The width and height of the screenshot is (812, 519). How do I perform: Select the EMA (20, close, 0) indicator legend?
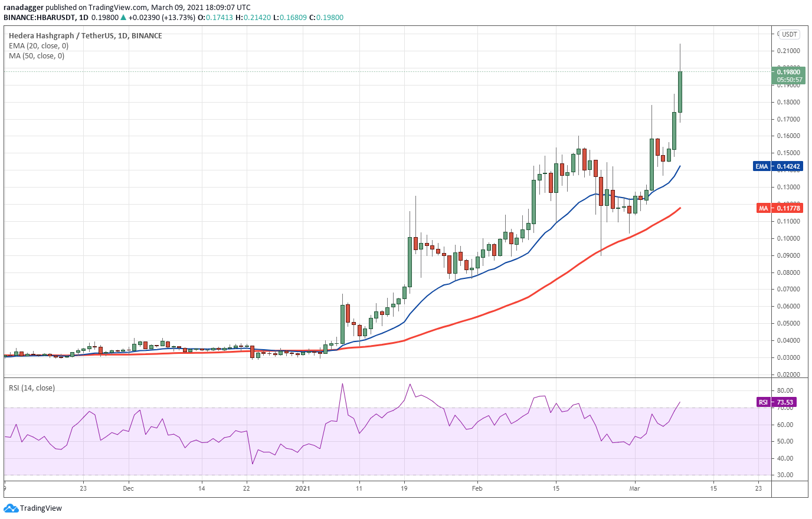[38, 46]
